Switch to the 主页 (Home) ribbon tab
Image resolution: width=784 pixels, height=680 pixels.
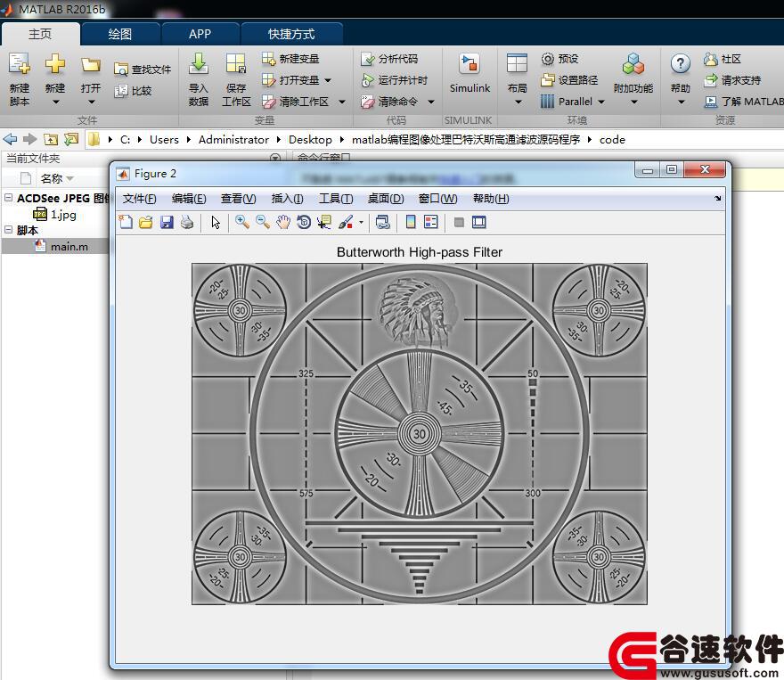[40, 34]
